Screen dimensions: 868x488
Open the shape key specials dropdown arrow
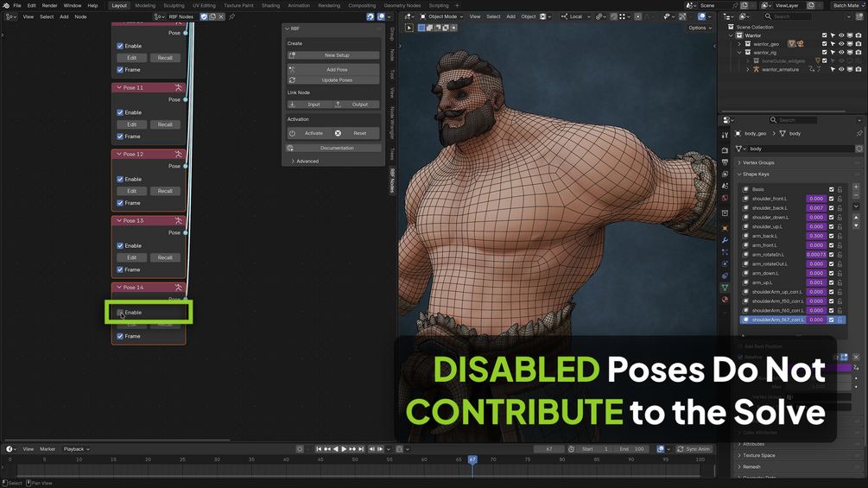(856, 206)
